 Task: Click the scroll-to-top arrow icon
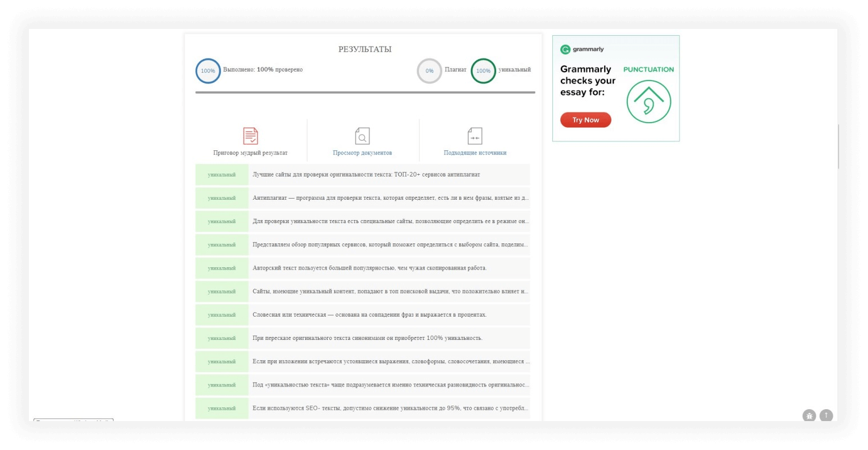[x=826, y=415]
